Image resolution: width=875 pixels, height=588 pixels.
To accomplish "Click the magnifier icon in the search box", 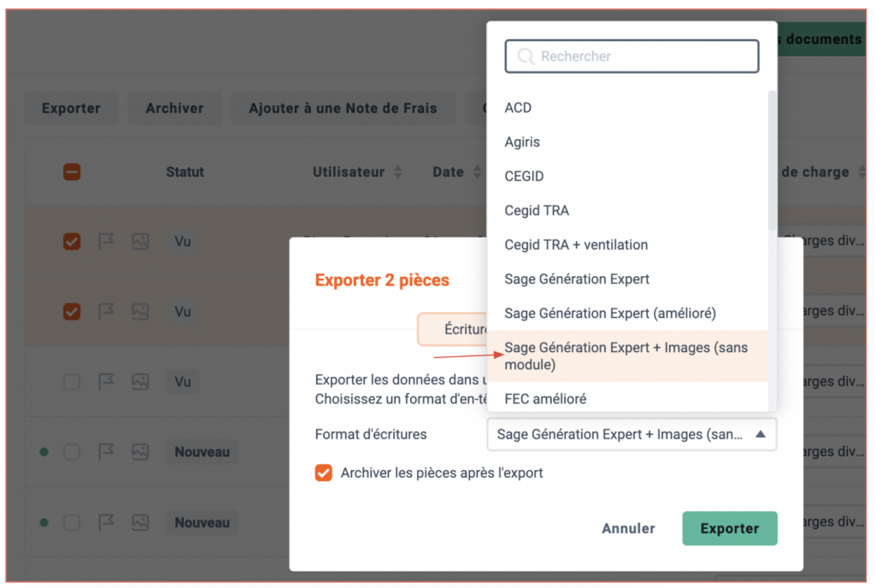I will pyautogui.click(x=526, y=56).
